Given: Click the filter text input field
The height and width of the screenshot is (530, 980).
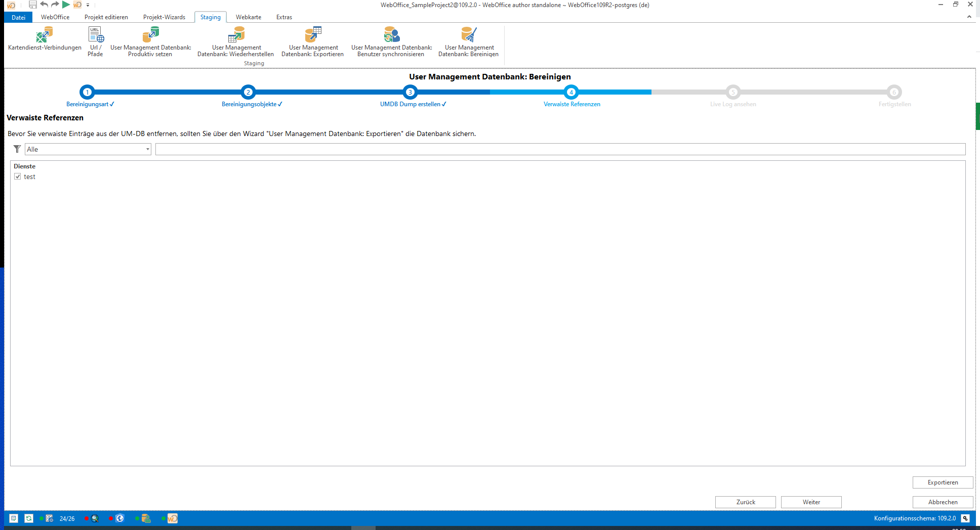Looking at the screenshot, I should pos(560,149).
